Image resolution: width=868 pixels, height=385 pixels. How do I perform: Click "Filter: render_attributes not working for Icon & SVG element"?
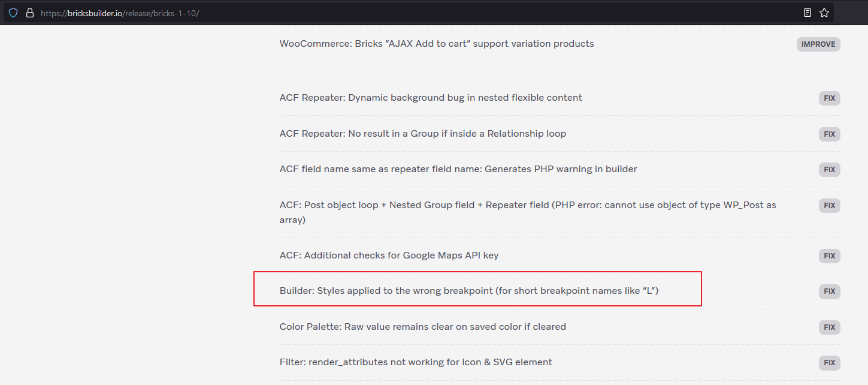coord(416,362)
